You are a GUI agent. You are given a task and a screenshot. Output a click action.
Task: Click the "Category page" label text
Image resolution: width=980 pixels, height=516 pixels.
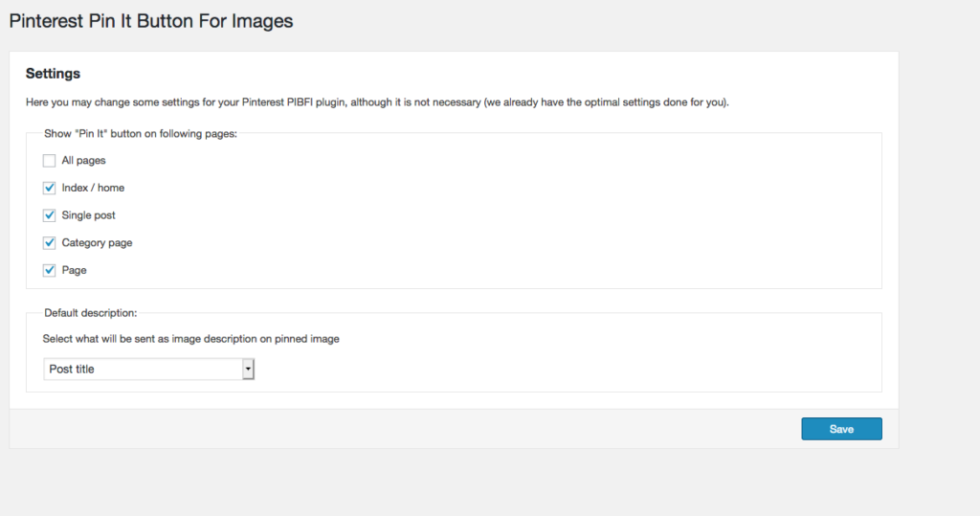tap(97, 243)
